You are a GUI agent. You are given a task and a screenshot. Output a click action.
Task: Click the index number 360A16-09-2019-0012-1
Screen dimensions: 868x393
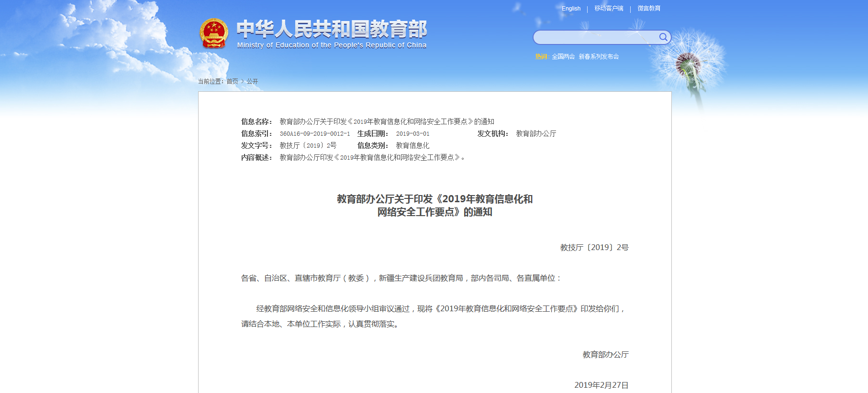(315, 134)
